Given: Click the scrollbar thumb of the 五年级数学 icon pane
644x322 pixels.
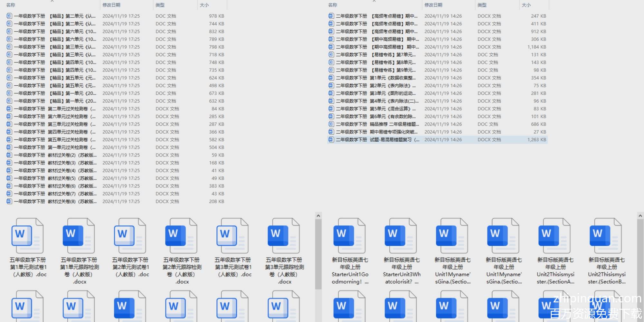Looking at the screenshot, I should tap(318, 254).
